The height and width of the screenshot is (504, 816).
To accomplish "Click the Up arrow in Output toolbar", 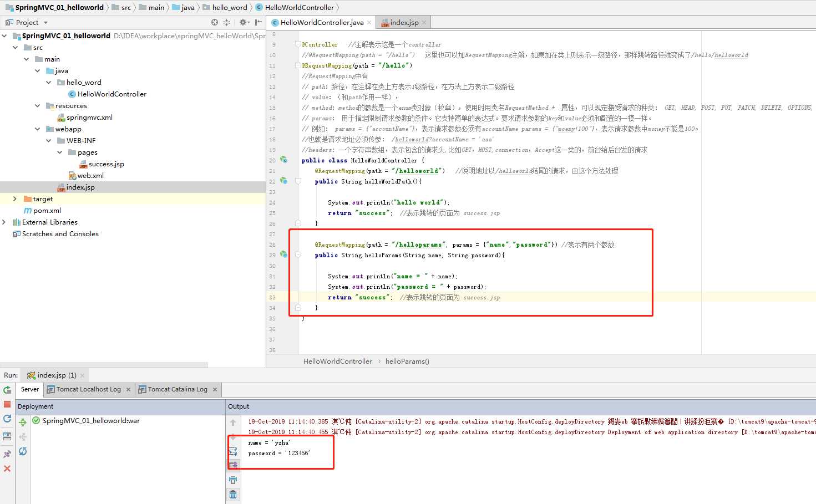I will pos(233,422).
